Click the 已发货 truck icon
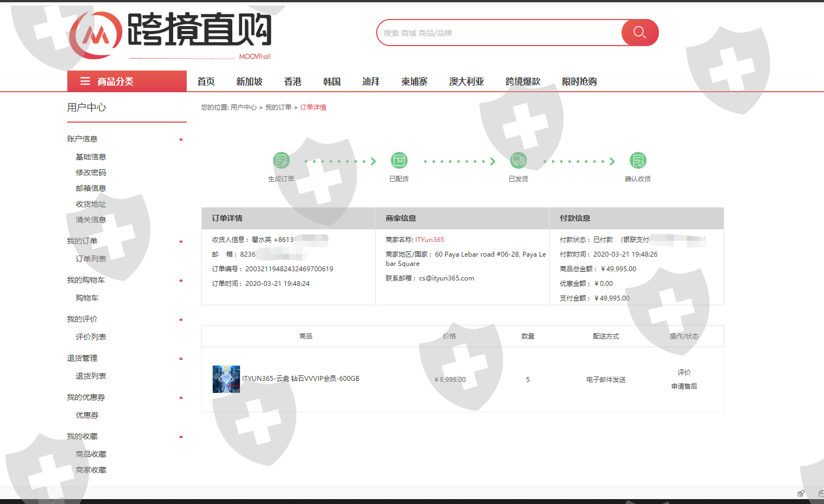This screenshot has width=824, height=504. point(518,161)
